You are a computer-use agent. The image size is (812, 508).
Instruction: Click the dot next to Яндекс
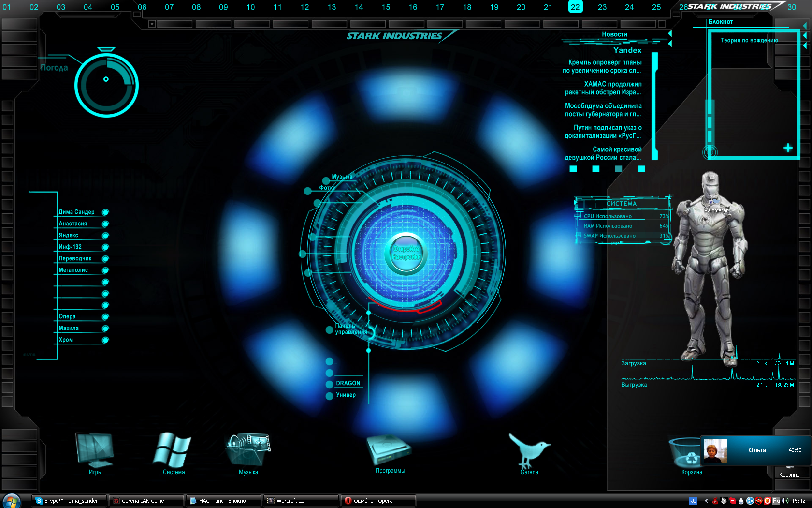tap(105, 236)
